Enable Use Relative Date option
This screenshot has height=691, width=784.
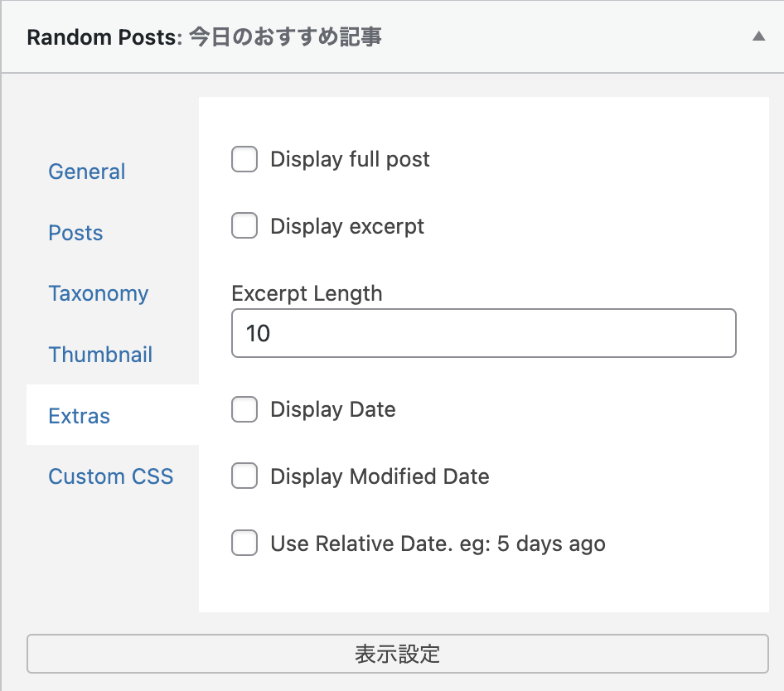[244, 544]
